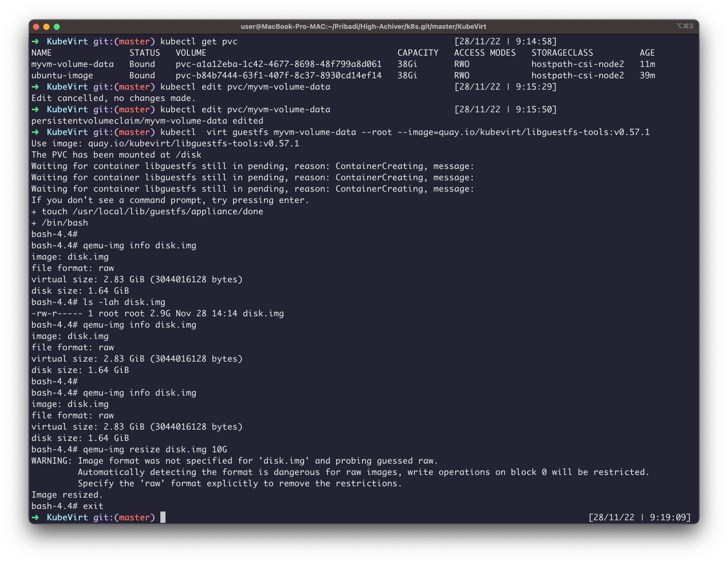Viewport: 728px width, 562px height.
Task: Click the green fullscreen window button
Action: pyautogui.click(x=57, y=27)
